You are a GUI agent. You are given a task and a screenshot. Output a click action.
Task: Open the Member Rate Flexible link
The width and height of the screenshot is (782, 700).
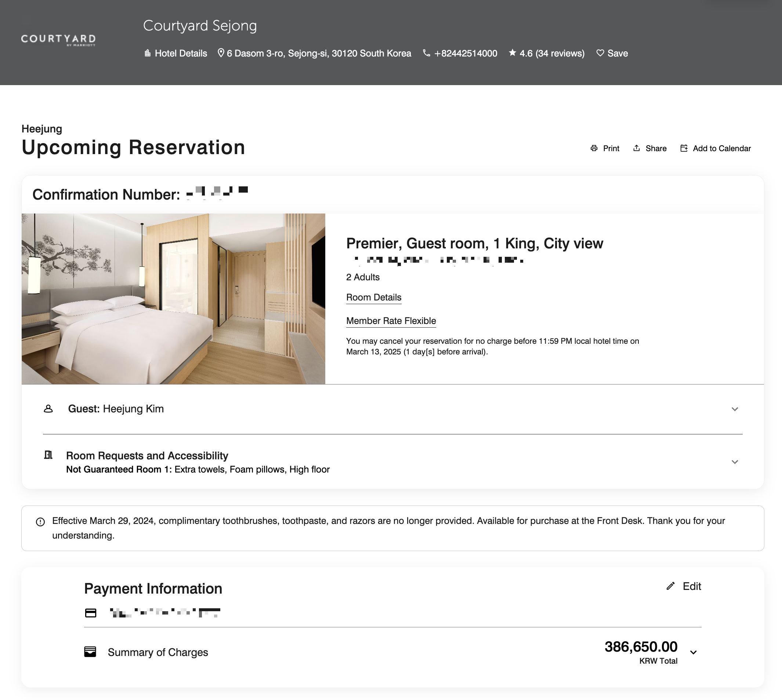(x=391, y=321)
